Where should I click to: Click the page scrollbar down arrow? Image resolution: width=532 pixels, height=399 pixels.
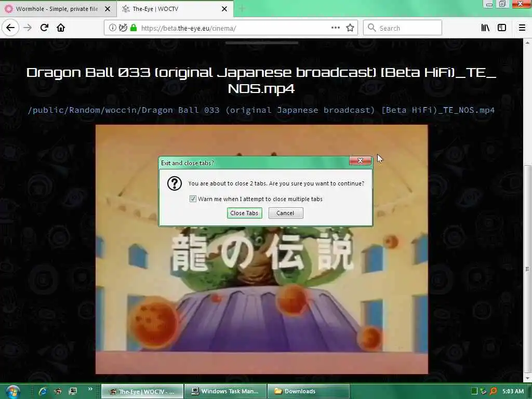coord(527,378)
